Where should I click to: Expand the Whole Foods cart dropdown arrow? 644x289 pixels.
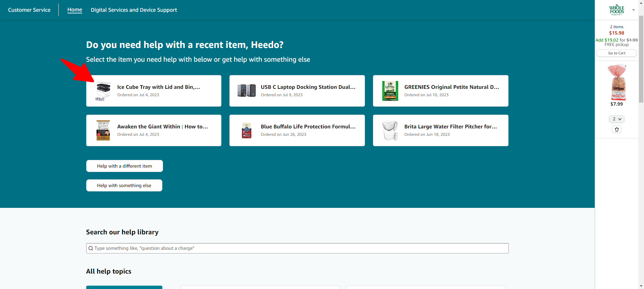click(x=634, y=10)
